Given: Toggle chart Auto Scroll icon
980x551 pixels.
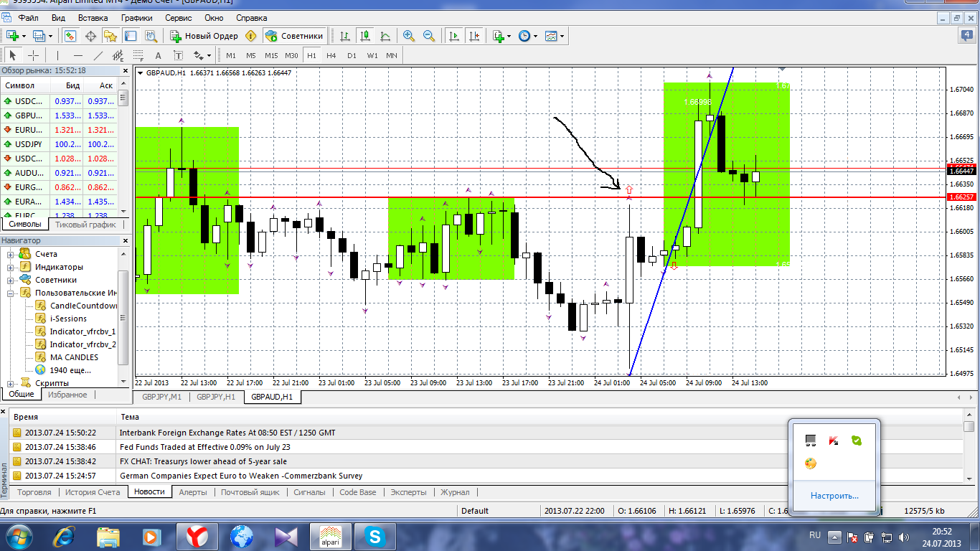Looking at the screenshot, I should [x=454, y=36].
